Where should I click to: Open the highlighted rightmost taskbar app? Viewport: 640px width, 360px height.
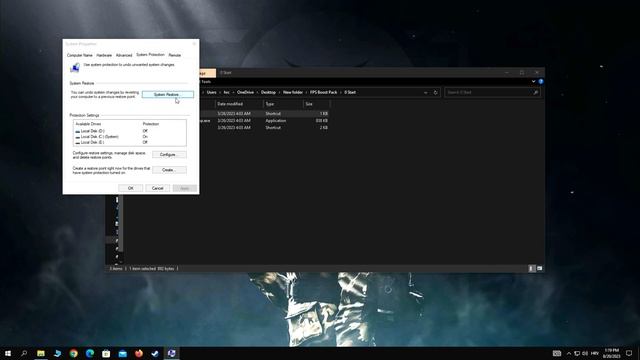(x=171, y=353)
